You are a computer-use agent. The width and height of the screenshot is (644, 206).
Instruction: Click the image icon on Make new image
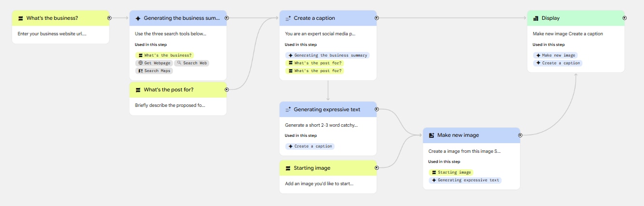click(431, 135)
